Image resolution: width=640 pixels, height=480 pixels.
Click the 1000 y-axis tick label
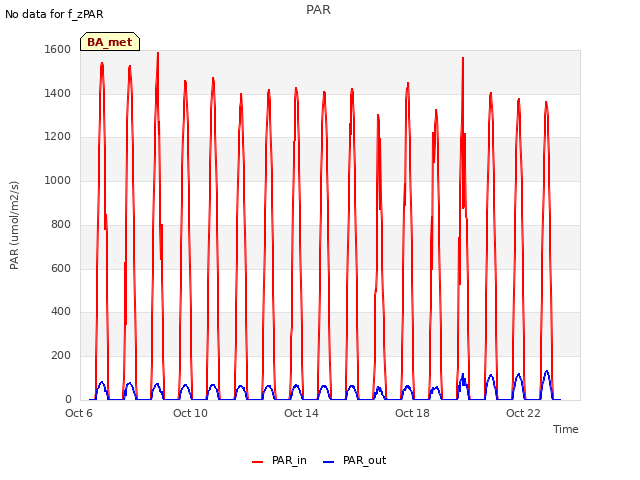click(x=58, y=180)
